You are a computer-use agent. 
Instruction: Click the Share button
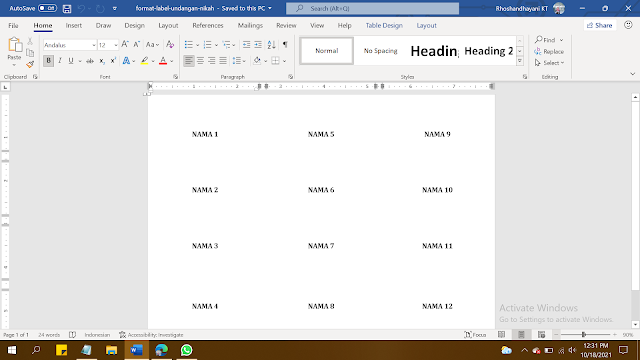click(600, 25)
